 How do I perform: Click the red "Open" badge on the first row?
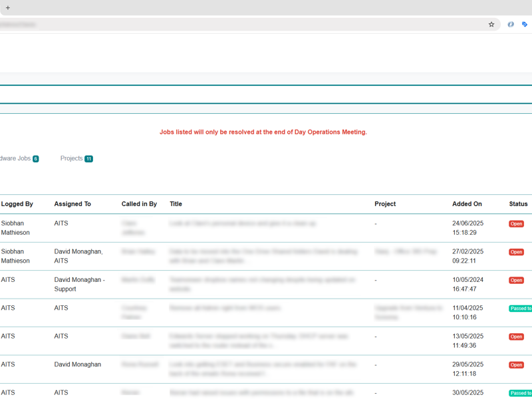516,223
